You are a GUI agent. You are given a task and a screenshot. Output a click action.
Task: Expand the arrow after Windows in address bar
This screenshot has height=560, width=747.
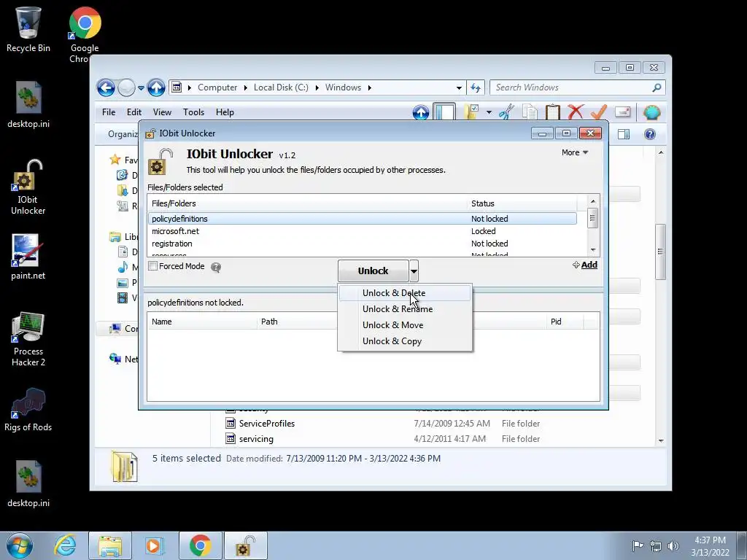point(369,87)
